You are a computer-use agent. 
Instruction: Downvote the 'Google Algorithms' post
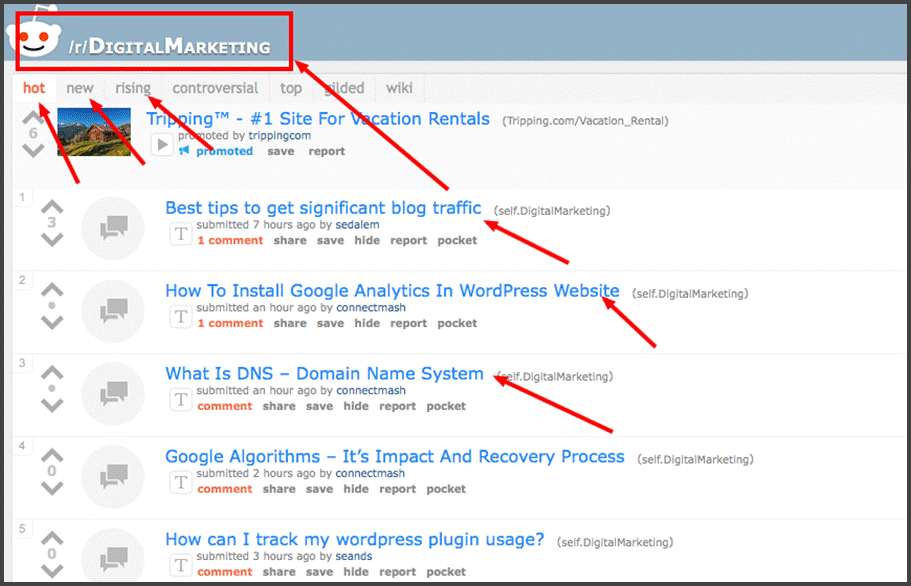[x=52, y=488]
